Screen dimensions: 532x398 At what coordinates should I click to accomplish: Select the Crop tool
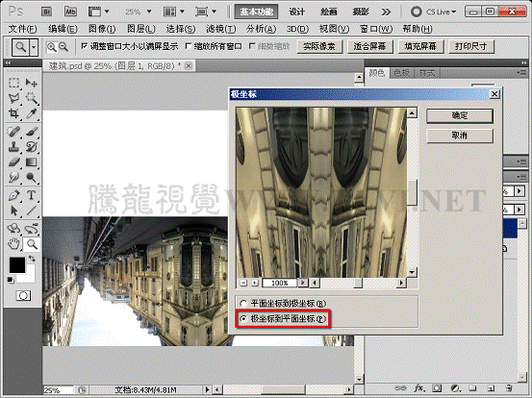(x=13, y=113)
